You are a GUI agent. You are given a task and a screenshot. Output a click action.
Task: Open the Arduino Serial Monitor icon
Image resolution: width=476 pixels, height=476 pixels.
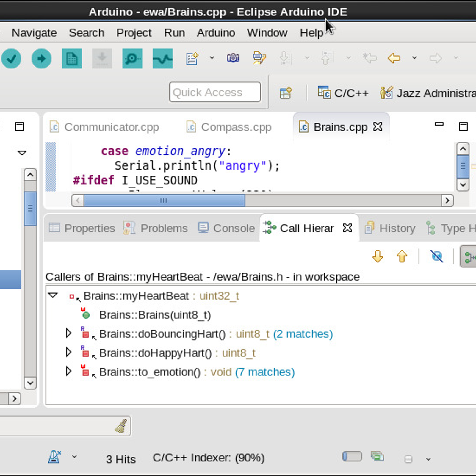coord(132,59)
